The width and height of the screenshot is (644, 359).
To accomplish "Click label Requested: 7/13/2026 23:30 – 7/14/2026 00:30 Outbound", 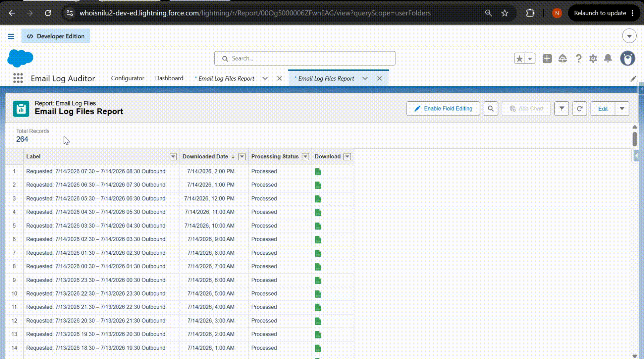I will click(x=96, y=280).
